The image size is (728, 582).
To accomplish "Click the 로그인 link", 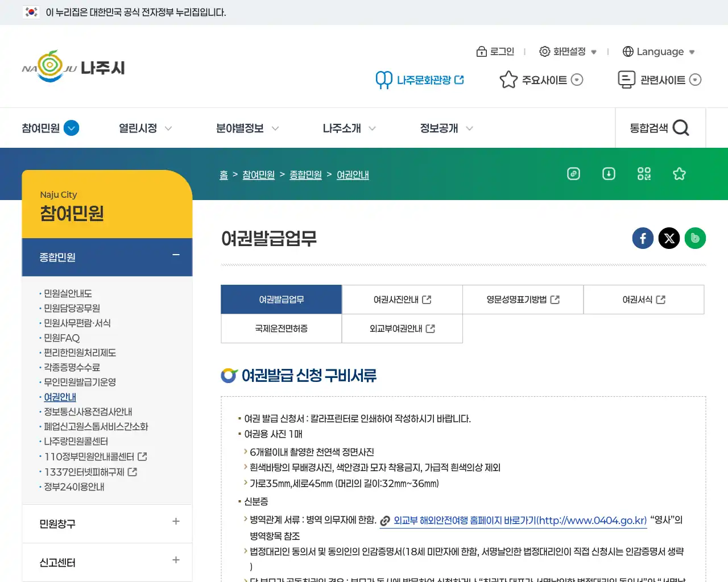I will pos(495,51).
